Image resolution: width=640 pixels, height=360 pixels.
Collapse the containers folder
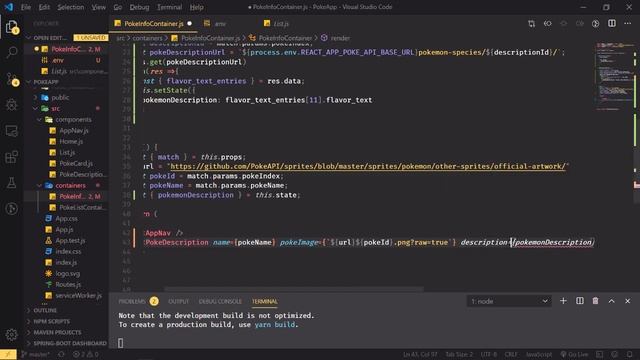click(66, 185)
